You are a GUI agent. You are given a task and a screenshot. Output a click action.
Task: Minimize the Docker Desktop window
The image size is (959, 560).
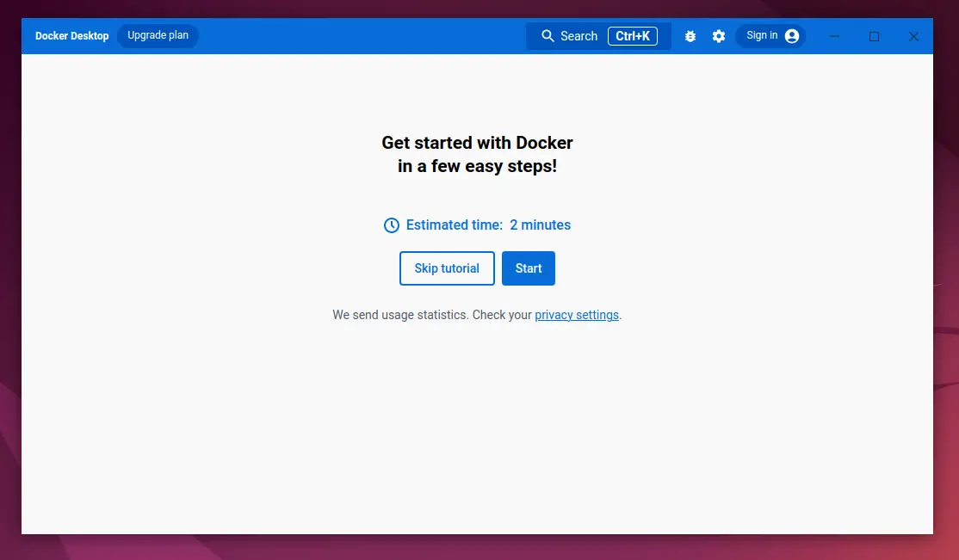point(834,36)
